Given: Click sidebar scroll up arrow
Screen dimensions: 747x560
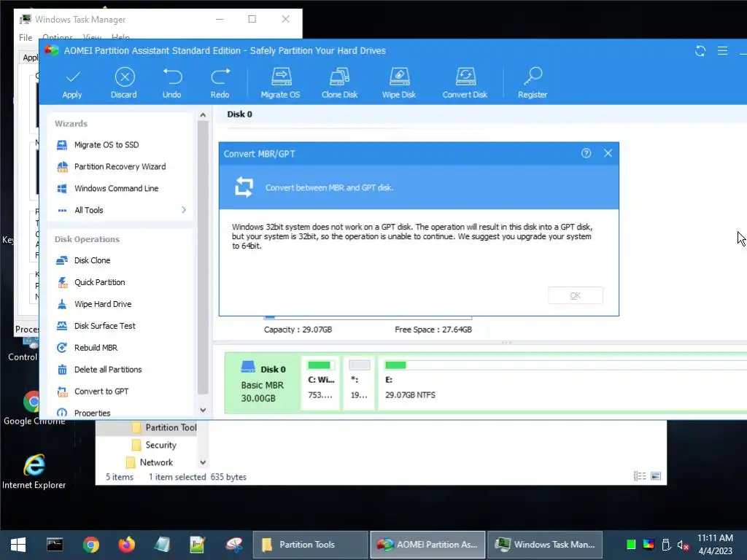Looking at the screenshot, I should coord(203,115).
